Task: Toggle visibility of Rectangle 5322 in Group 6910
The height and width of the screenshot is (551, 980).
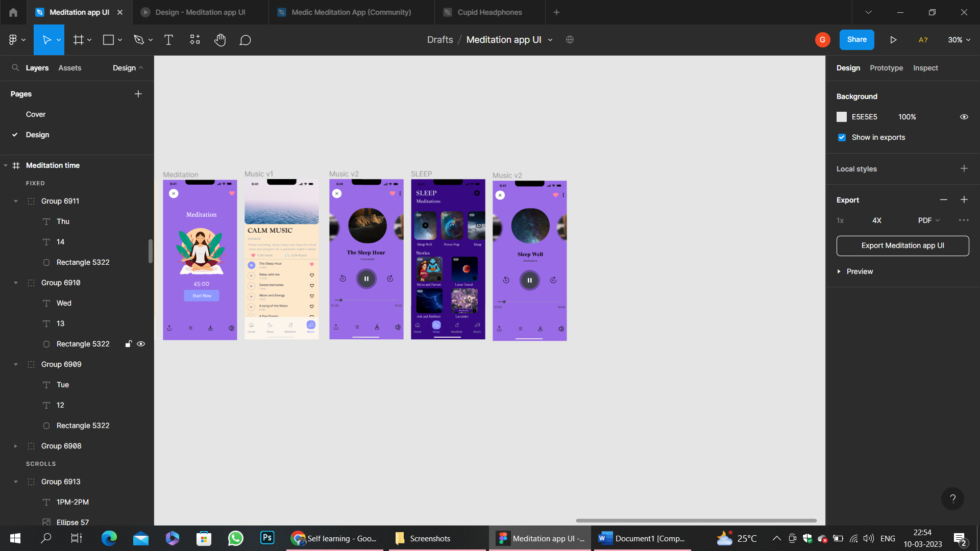Action: pyautogui.click(x=141, y=344)
